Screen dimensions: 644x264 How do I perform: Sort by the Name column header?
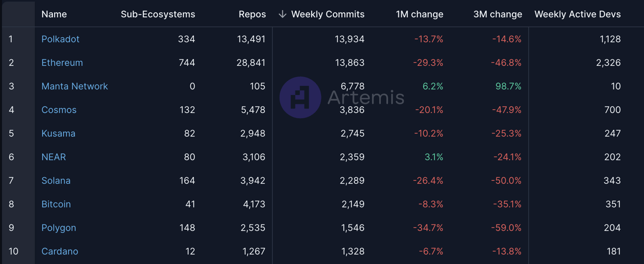coord(54,14)
